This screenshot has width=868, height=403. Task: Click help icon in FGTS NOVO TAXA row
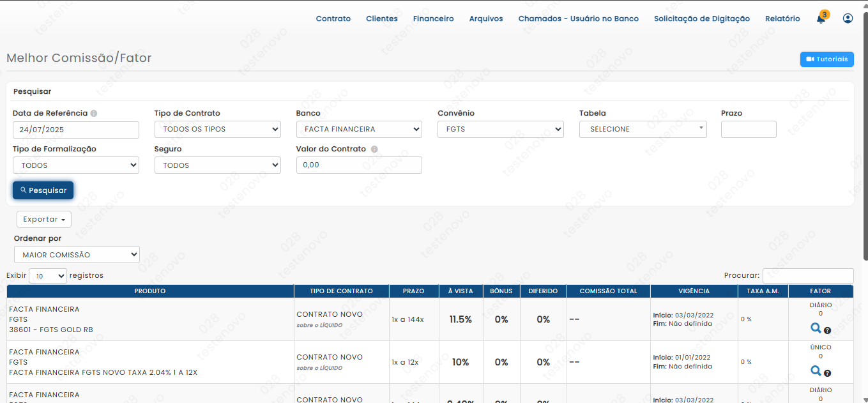(x=827, y=373)
